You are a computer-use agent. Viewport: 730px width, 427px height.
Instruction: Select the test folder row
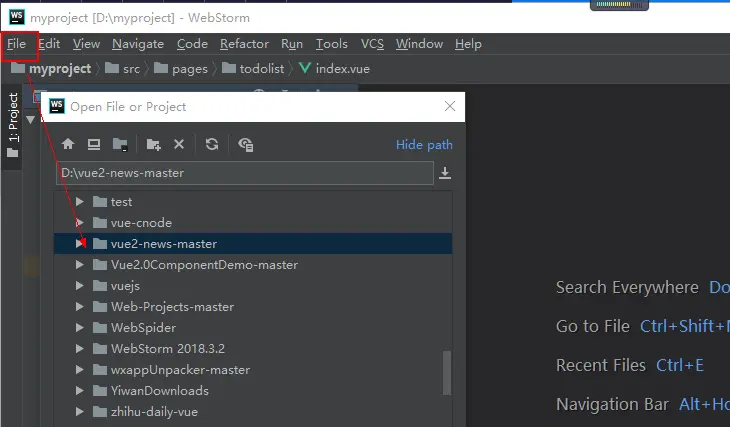pyautogui.click(x=253, y=202)
